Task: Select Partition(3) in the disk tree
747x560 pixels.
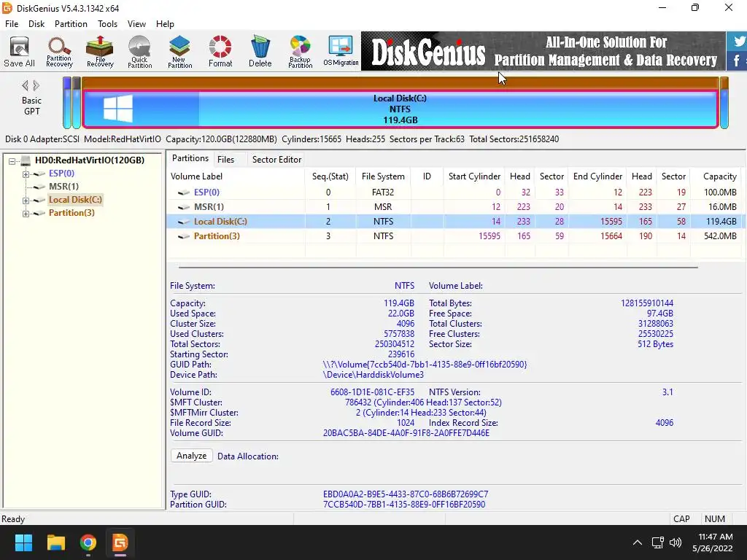Action: coord(71,213)
